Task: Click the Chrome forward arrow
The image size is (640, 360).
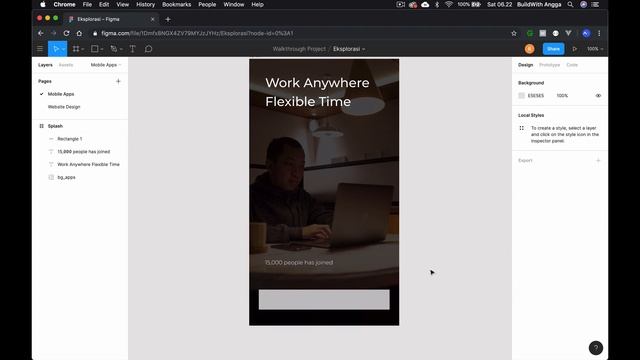Action: [53, 33]
